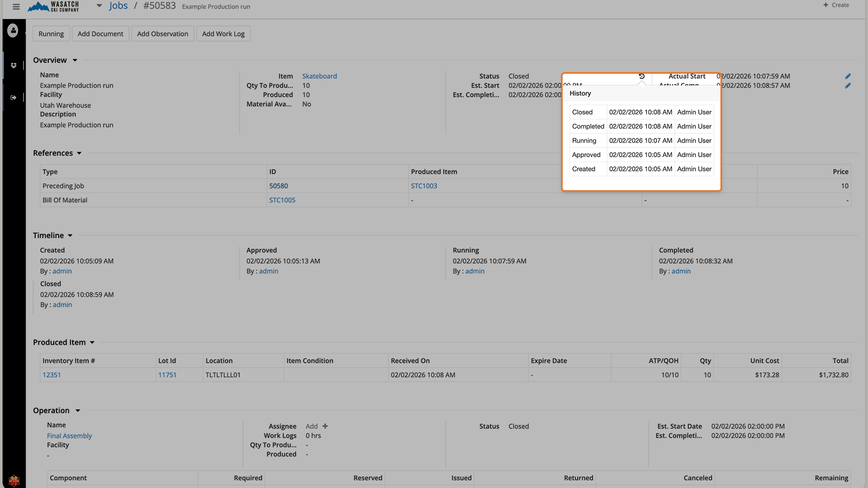Click the sign-out icon in the sidebar
The image size is (868, 488).
pyautogui.click(x=13, y=97)
